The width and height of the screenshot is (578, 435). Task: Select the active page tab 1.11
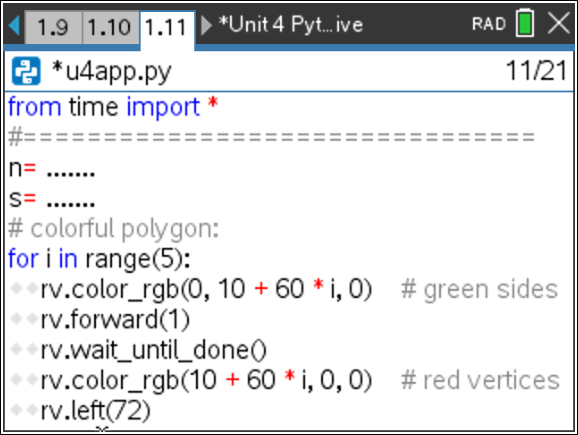tap(167, 29)
